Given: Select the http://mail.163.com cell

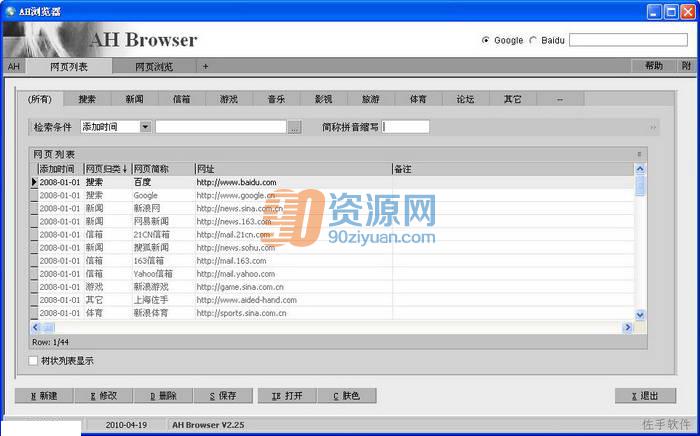Looking at the screenshot, I should pos(294,261).
